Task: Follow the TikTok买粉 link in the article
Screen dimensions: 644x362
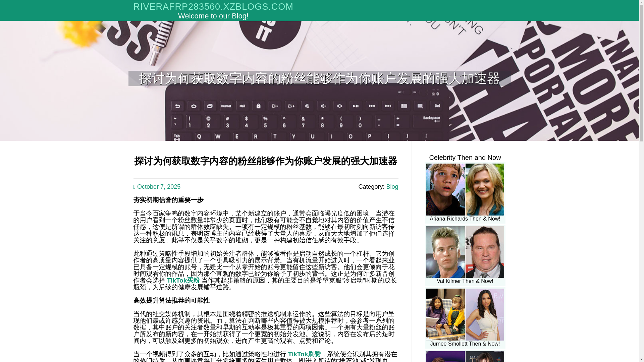Action: 183,281
